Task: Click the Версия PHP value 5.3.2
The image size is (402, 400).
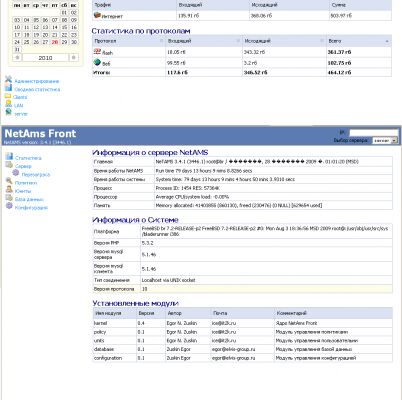Action: [x=147, y=243]
